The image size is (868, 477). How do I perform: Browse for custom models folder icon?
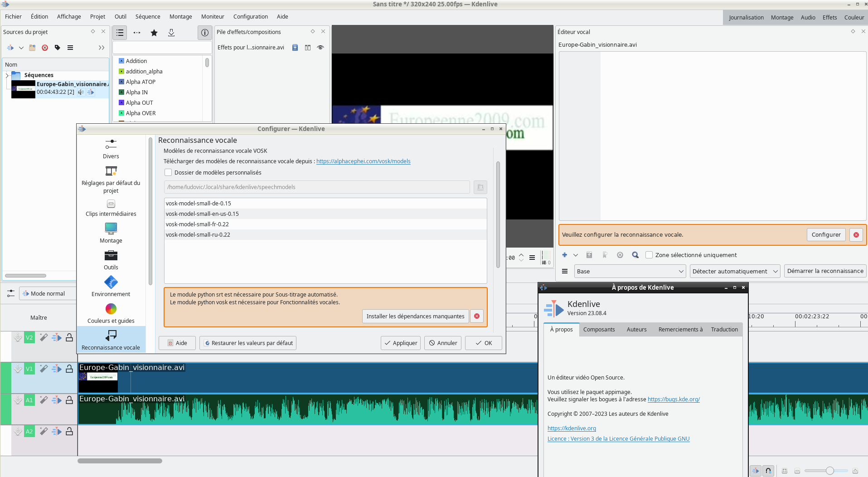coord(480,187)
